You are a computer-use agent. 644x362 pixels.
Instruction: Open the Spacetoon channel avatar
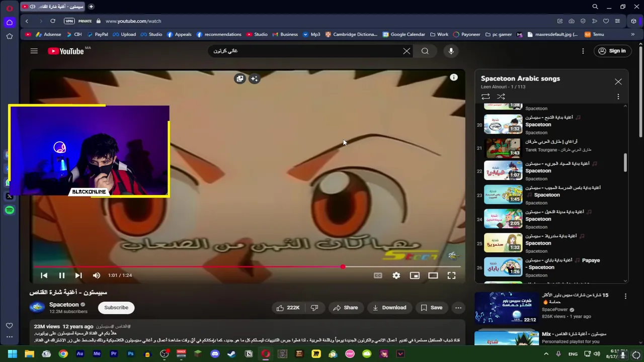[x=37, y=308]
